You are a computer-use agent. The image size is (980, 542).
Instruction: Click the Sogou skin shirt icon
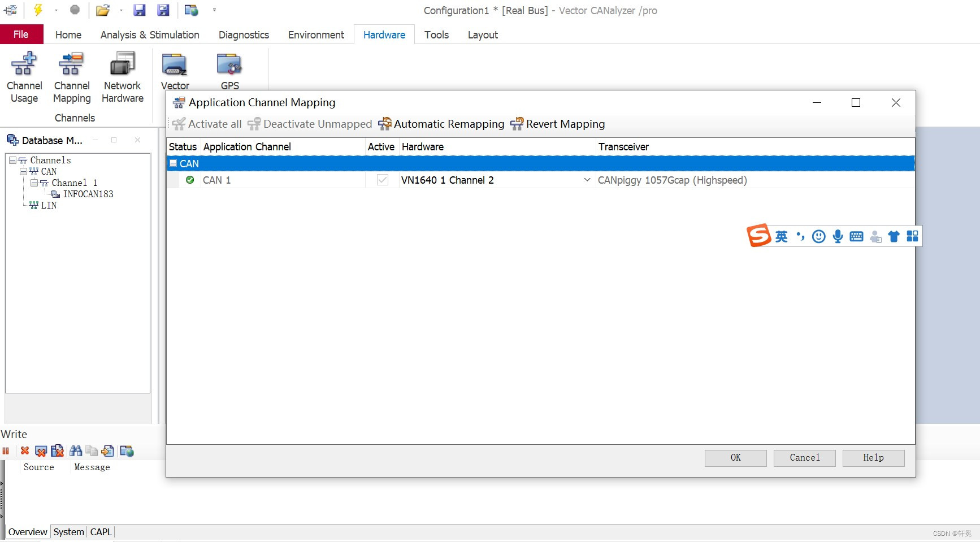click(x=894, y=236)
